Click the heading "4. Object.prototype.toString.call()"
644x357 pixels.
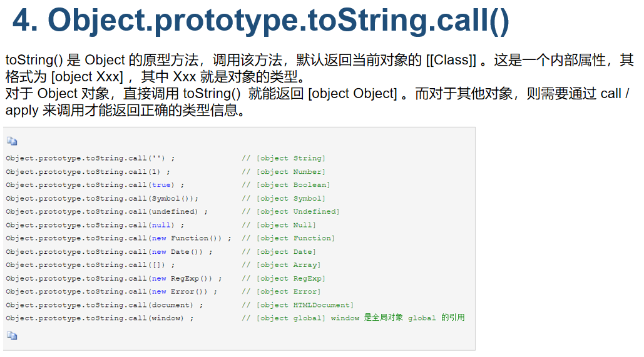(x=261, y=21)
